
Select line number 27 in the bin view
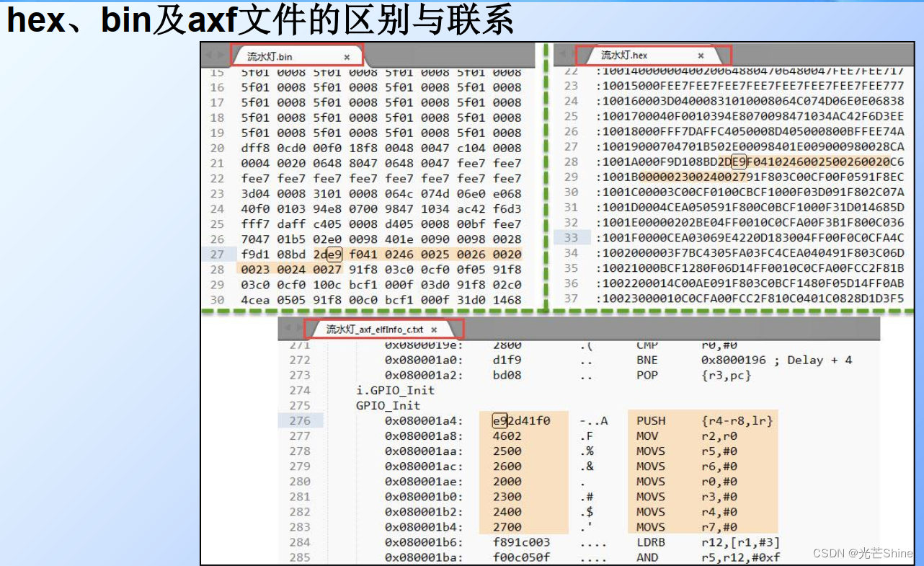click(x=218, y=254)
